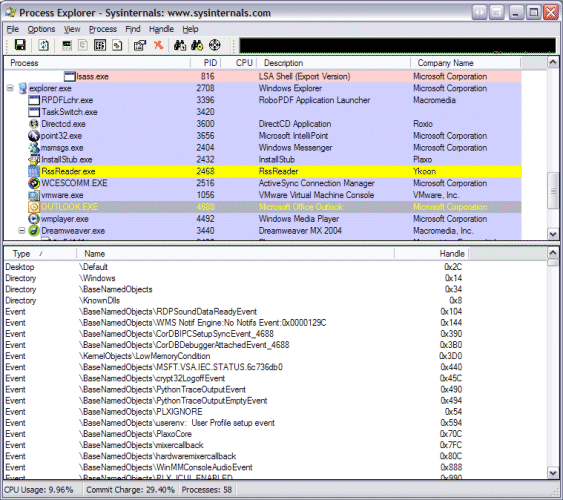Sort handles by Type column header

coord(40,254)
